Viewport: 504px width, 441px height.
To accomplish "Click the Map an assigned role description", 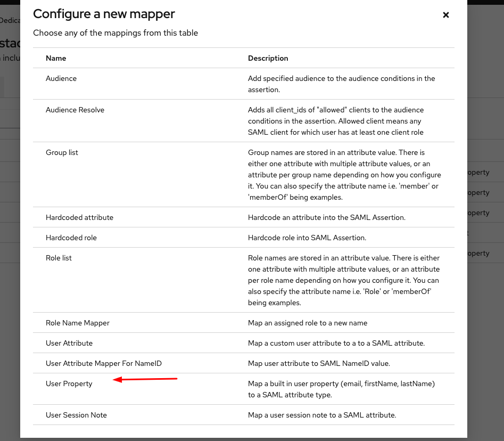I will pyautogui.click(x=307, y=323).
